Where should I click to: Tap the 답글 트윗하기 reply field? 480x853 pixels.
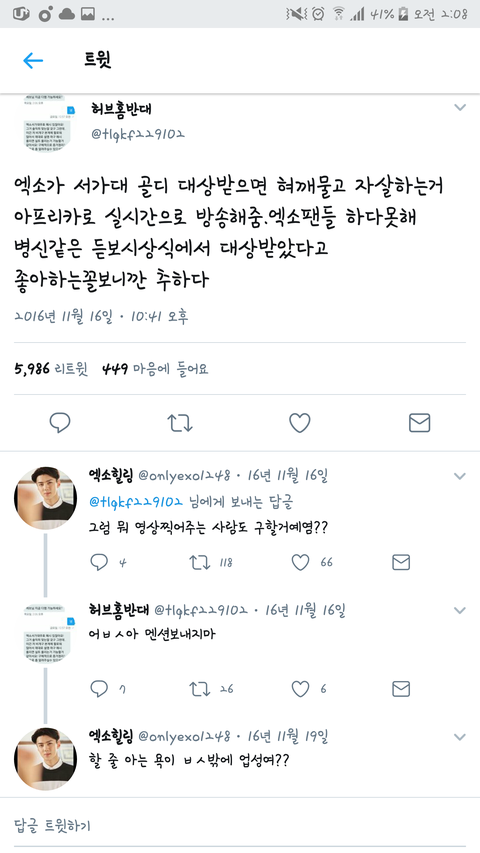(x=240, y=826)
